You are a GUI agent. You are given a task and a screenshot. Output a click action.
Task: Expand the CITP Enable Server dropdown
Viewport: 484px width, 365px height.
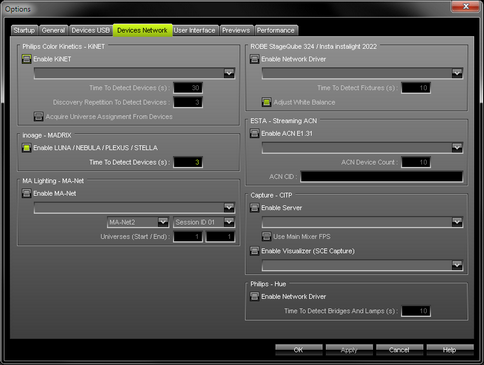pos(362,222)
